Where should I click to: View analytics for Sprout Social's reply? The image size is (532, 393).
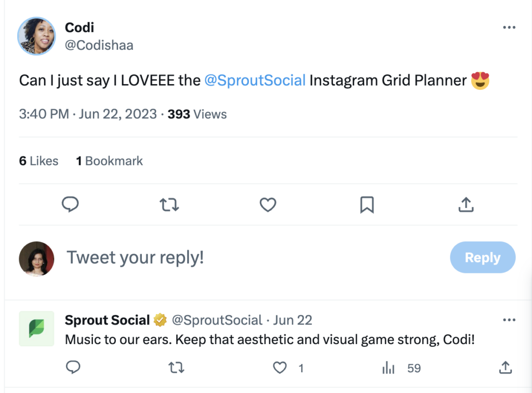pyautogui.click(x=388, y=368)
